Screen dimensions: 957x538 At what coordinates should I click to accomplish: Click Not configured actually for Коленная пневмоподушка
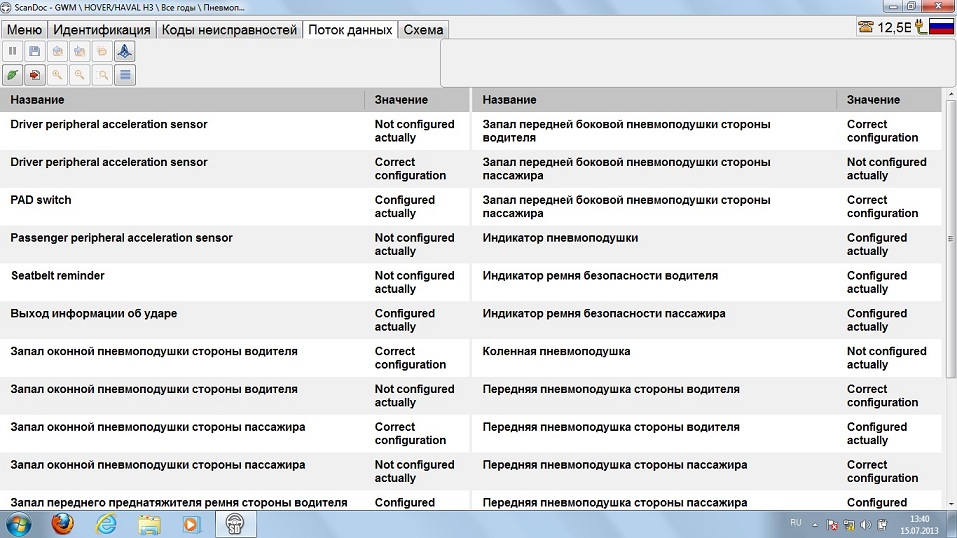click(x=886, y=358)
